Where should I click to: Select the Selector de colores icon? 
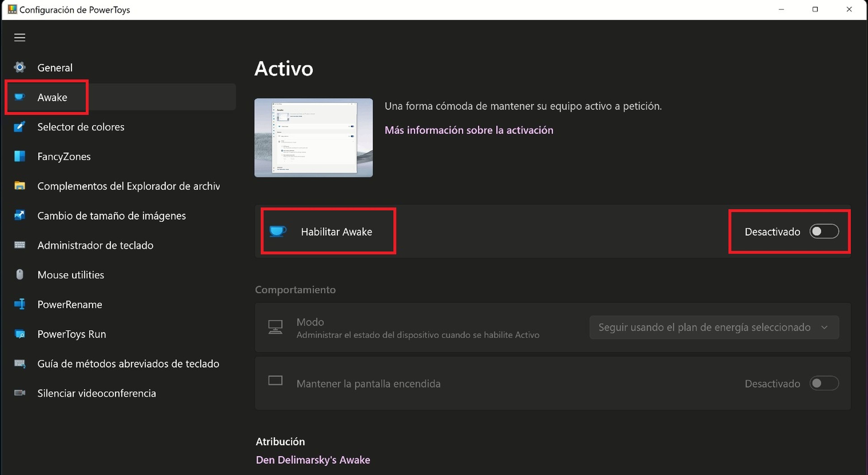19,127
